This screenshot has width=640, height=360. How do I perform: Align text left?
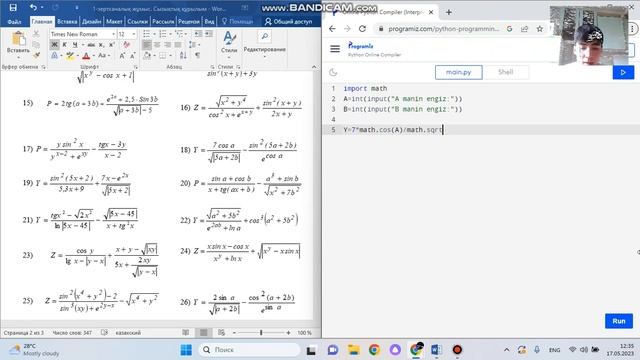147,45
